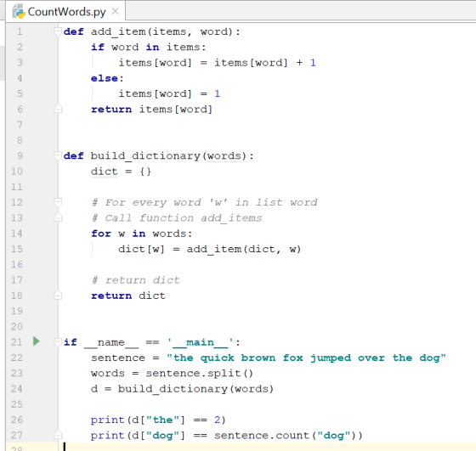476x451 pixels.
Task: Collapse fold marker at return items[word] line
Action: coord(58,109)
